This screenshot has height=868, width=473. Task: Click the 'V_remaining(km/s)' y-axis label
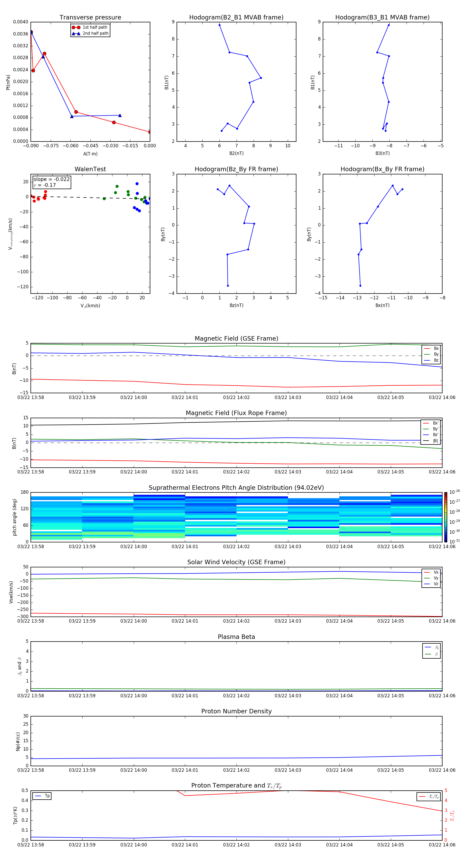coord(10,234)
